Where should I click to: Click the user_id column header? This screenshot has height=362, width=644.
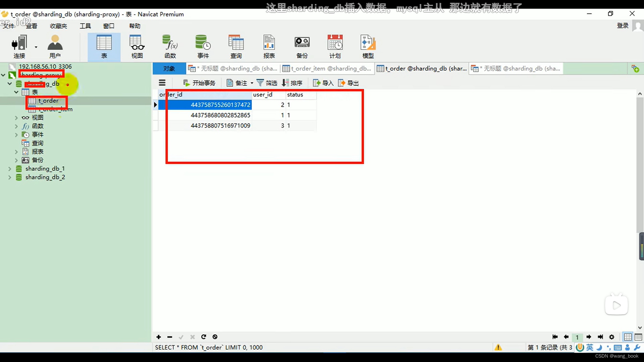(268, 95)
